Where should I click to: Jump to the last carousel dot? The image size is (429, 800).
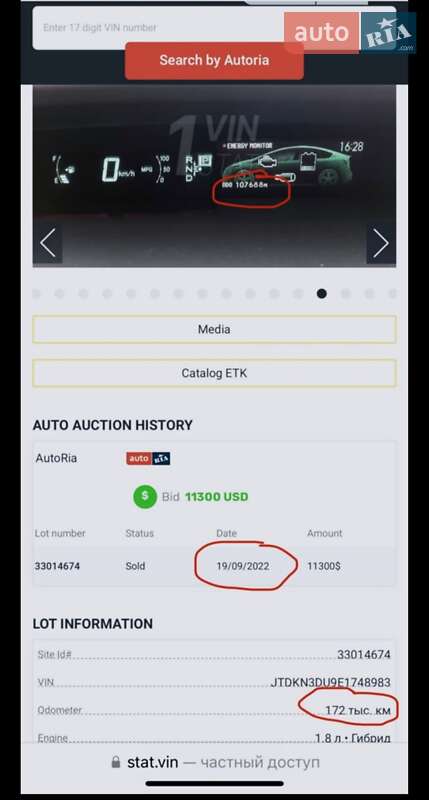point(392,293)
